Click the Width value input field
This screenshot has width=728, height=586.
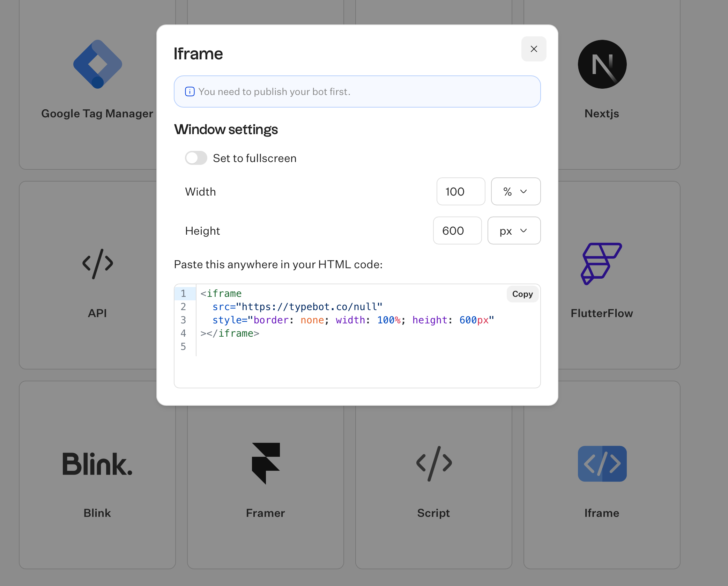coord(460,192)
